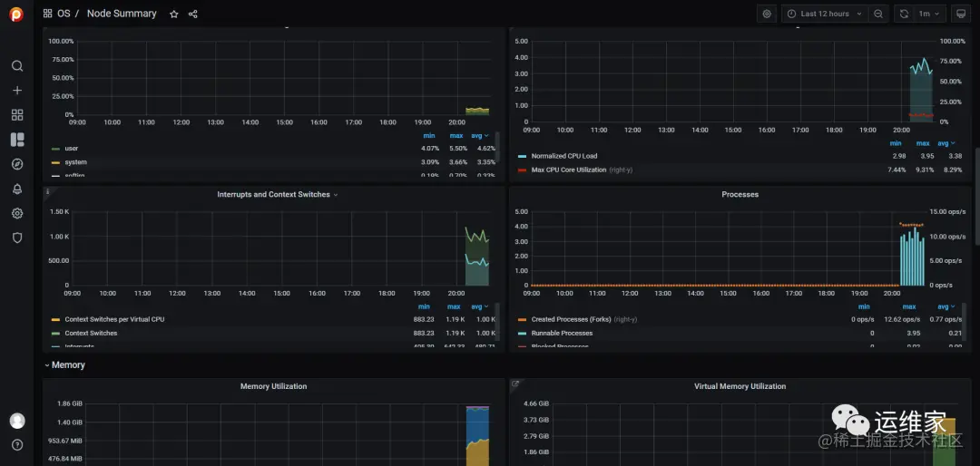This screenshot has height=466, width=980.
Task: Share the dashboard via share icon
Action: (x=193, y=14)
